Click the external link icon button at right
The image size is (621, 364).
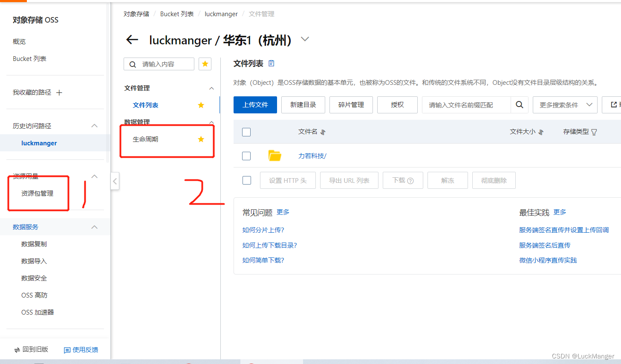pos(614,105)
